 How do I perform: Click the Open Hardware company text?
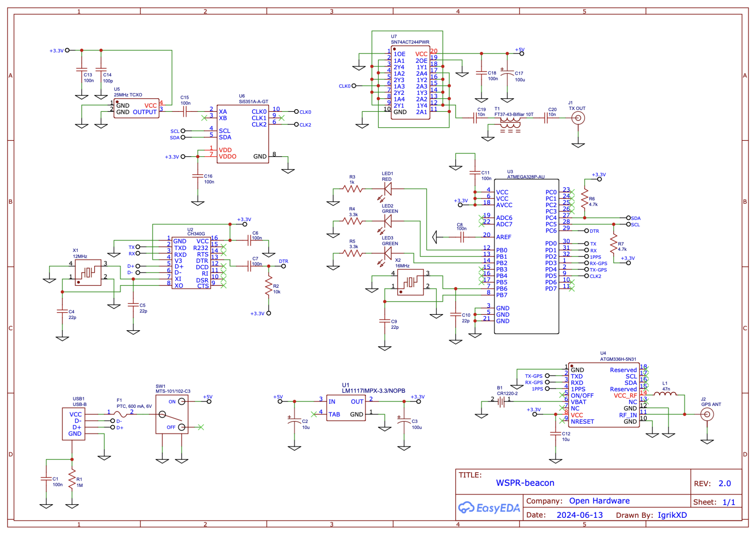599,501
